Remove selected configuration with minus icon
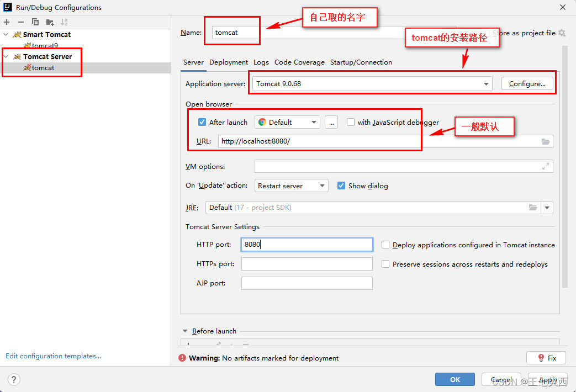This screenshot has width=576, height=392. pyautogui.click(x=21, y=22)
